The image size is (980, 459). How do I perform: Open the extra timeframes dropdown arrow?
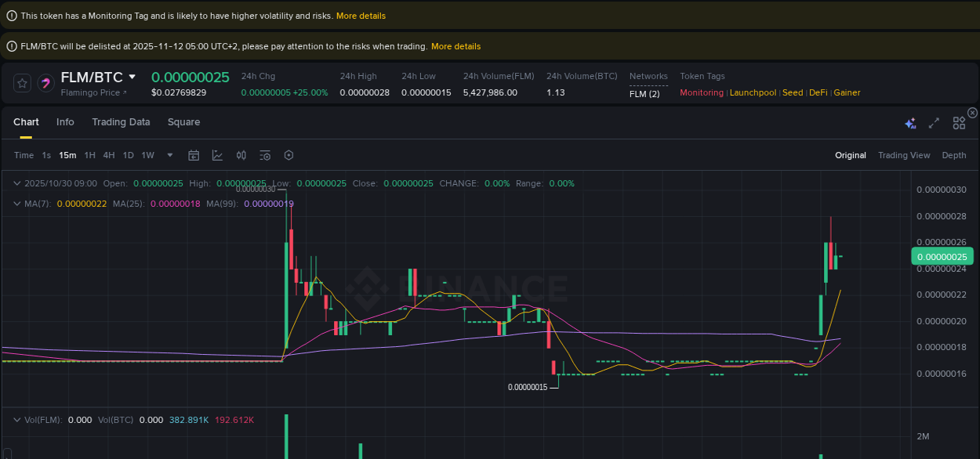coord(169,155)
